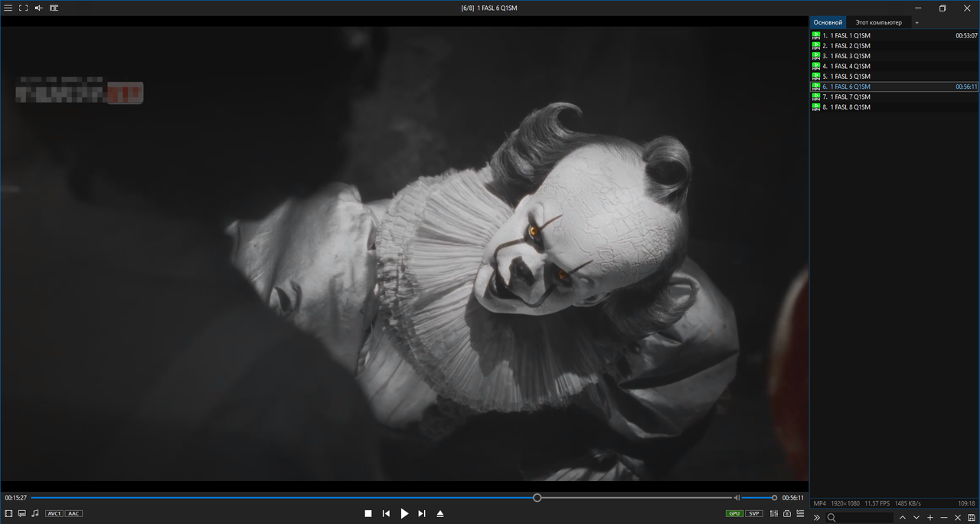
Task: Click the 1485 KB/s bitrate status text
Action: [908, 503]
